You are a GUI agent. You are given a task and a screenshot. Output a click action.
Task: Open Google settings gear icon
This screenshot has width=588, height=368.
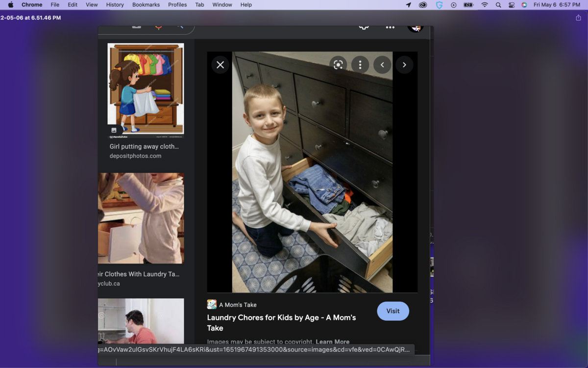click(364, 27)
